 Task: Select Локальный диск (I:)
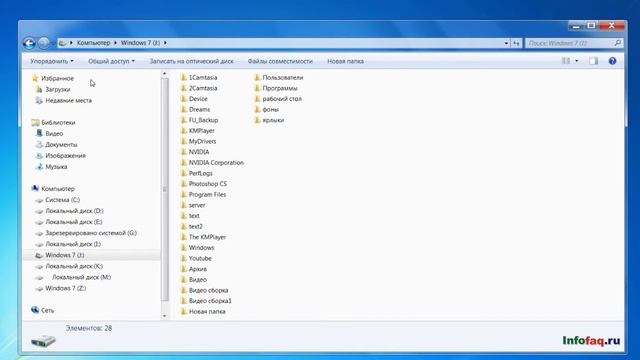pyautogui.click(x=73, y=244)
